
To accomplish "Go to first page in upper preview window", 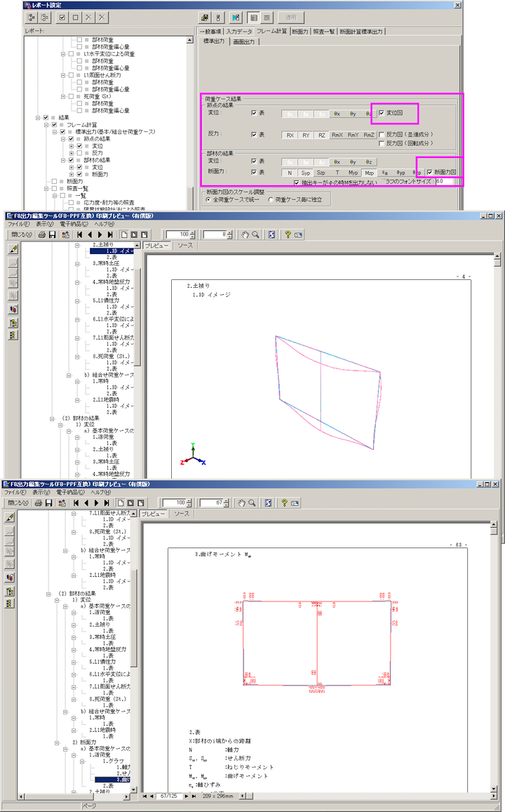I will (80, 234).
